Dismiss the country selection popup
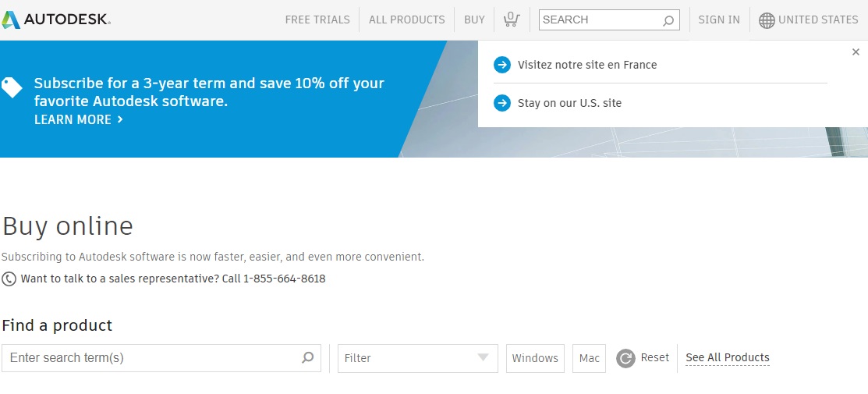 tap(856, 52)
